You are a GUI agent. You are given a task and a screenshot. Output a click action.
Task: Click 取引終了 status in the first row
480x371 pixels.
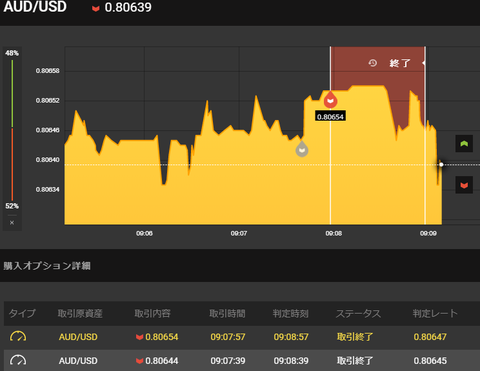[355, 337]
